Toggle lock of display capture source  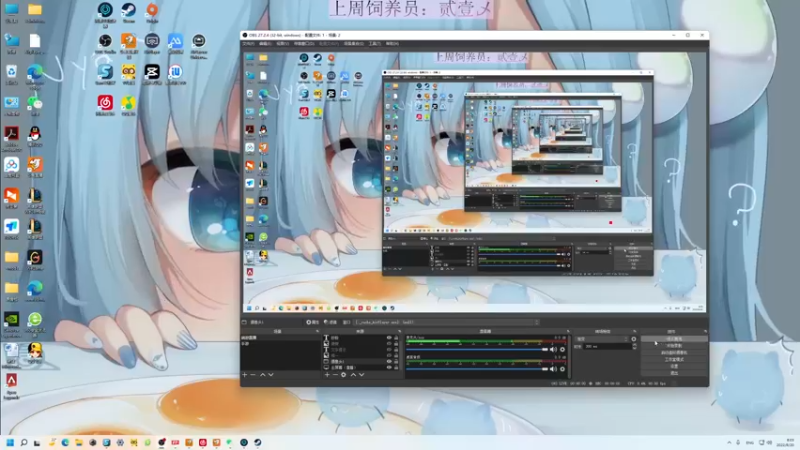click(396, 367)
